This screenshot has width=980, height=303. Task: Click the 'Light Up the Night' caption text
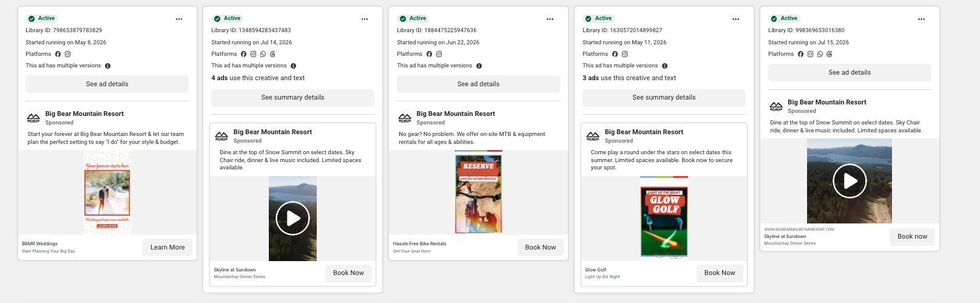(x=603, y=277)
